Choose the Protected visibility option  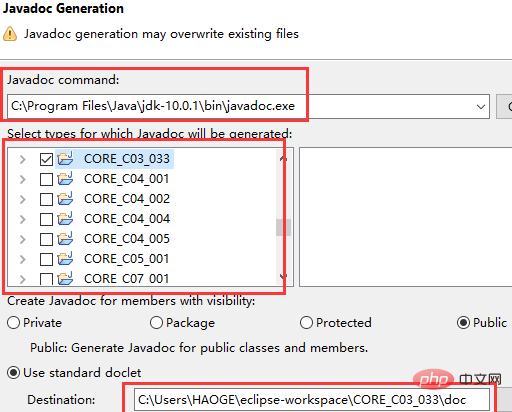pyautogui.click(x=306, y=323)
